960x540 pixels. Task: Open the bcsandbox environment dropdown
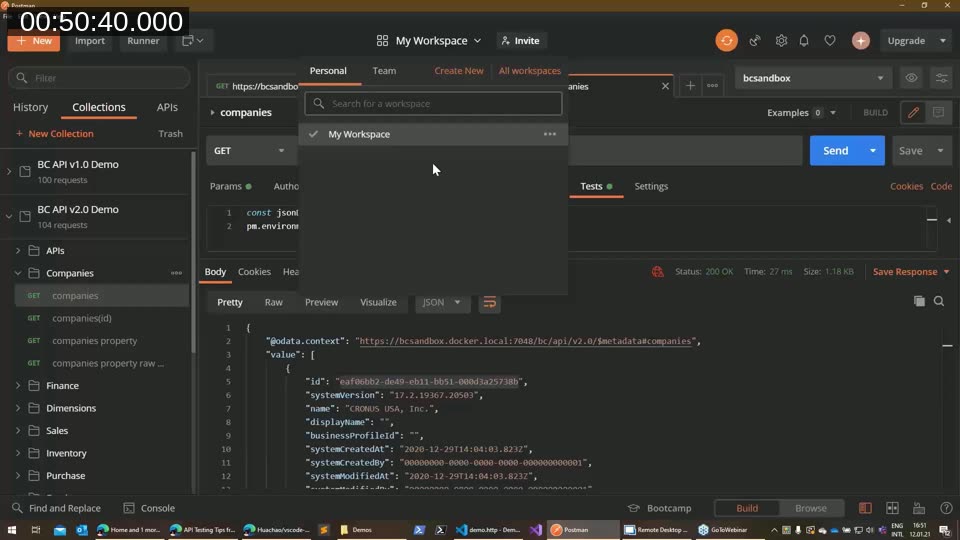click(x=812, y=78)
